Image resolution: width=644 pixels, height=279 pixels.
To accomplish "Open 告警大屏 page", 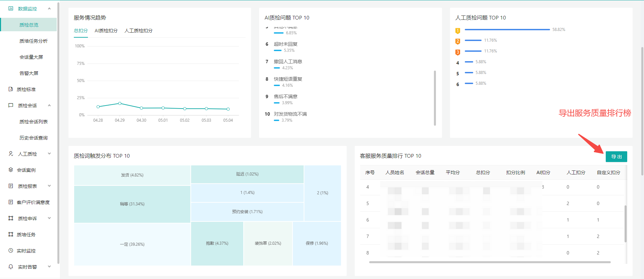I will tap(29, 73).
